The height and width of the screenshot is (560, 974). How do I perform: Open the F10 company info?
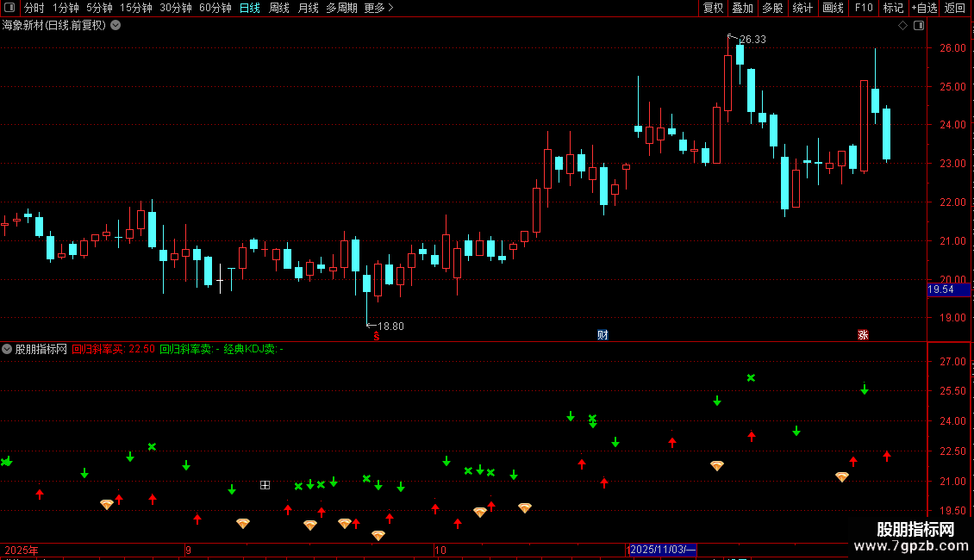click(x=864, y=8)
